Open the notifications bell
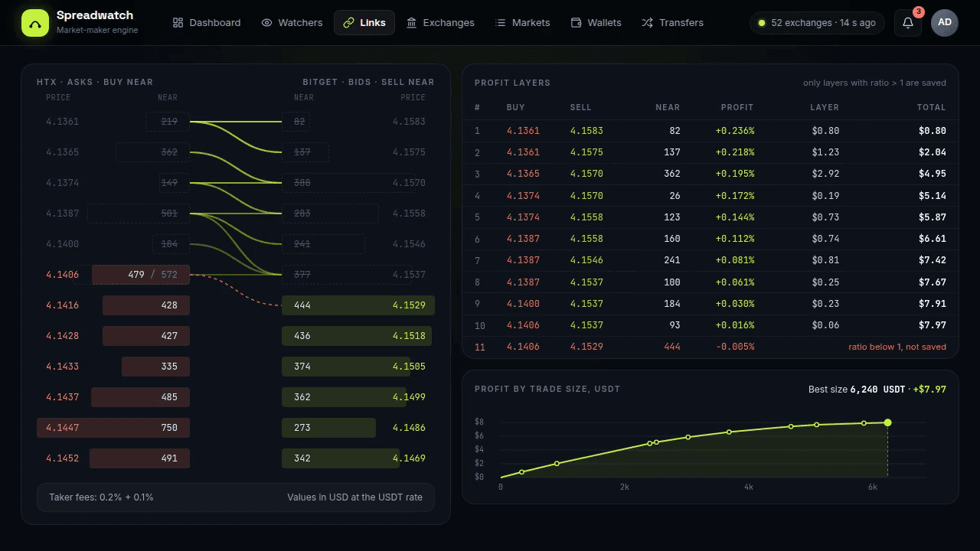980x551 pixels. pos(908,23)
